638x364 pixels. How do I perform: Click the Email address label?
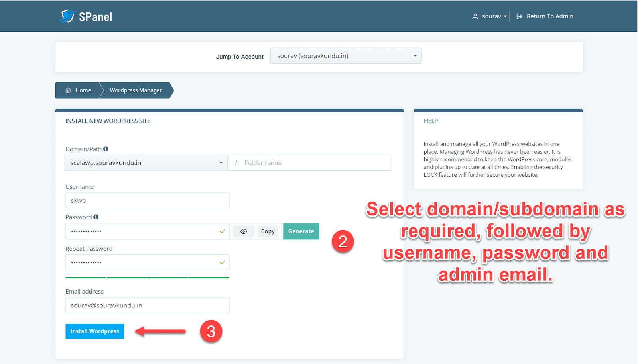(85, 292)
